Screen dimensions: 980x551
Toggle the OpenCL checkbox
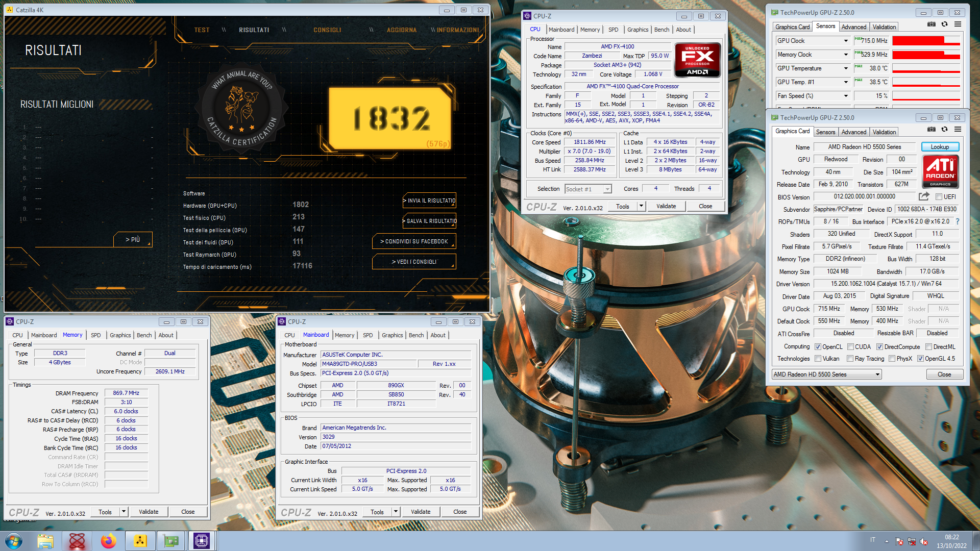click(x=818, y=347)
